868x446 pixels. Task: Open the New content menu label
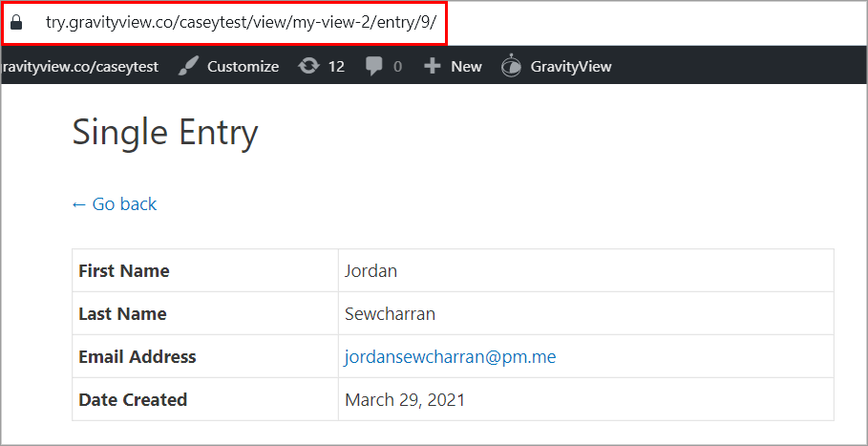tap(466, 66)
